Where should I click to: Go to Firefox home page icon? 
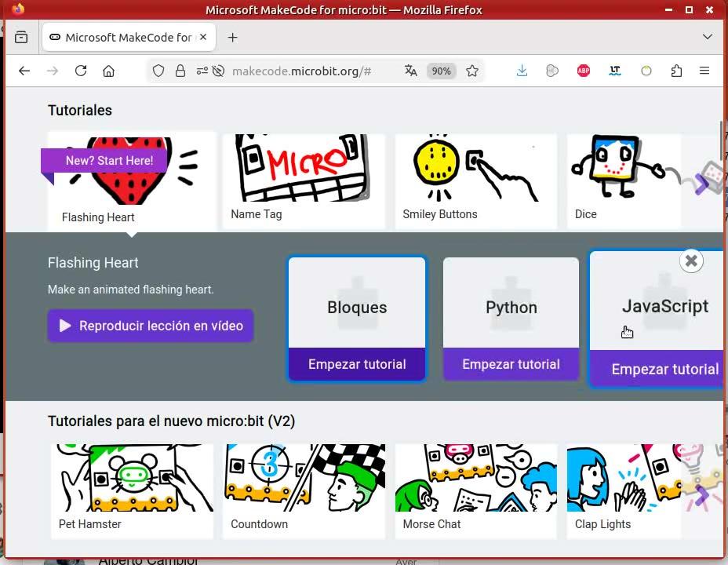pos(108,71)
